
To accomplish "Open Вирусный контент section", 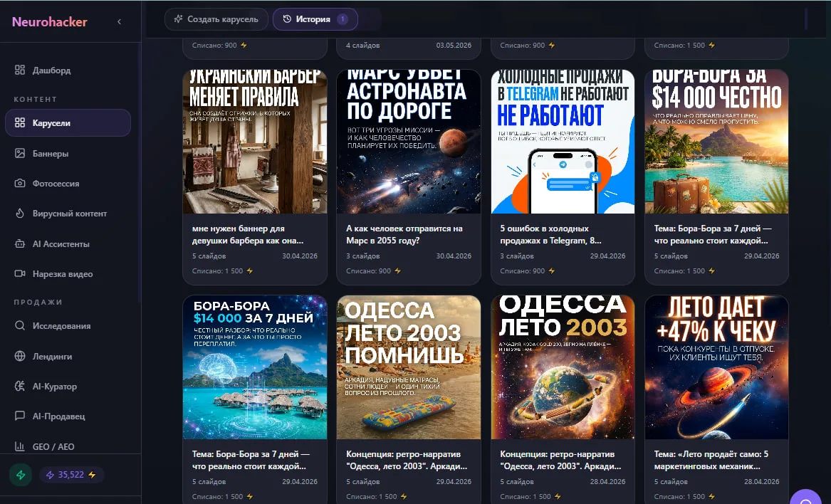I will coord(69,213).
